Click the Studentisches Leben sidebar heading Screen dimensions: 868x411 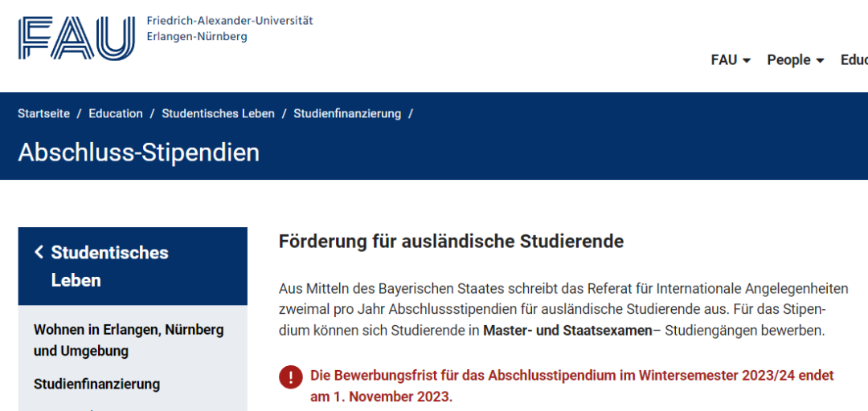tap(109, 266)
